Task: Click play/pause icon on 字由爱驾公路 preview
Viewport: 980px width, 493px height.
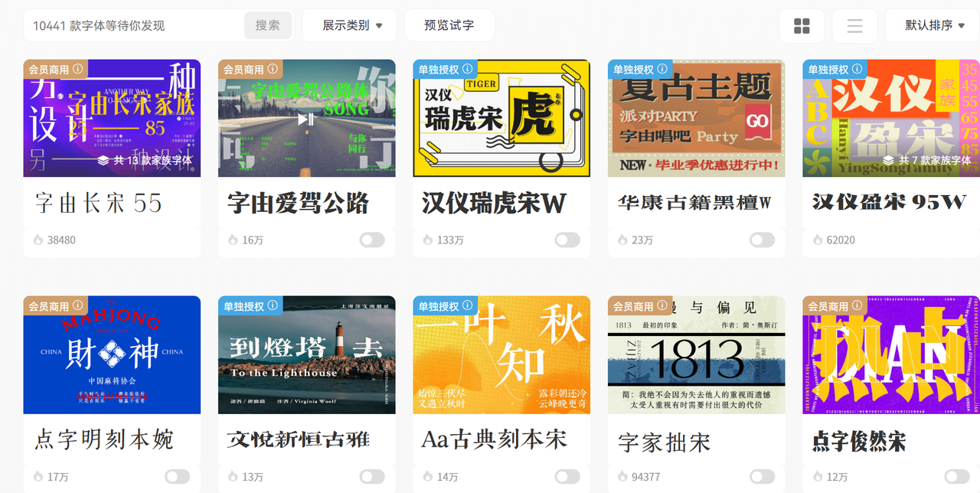Action: [305, 119]
